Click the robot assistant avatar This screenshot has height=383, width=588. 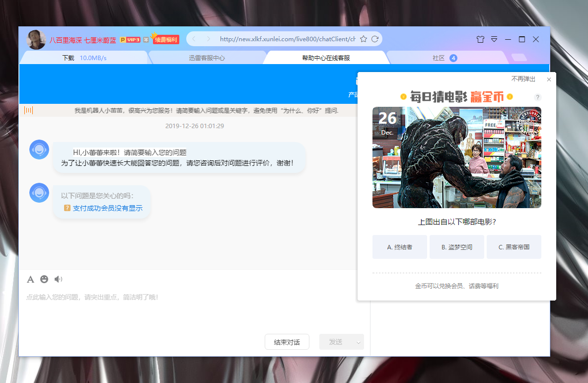pos(39,149)
